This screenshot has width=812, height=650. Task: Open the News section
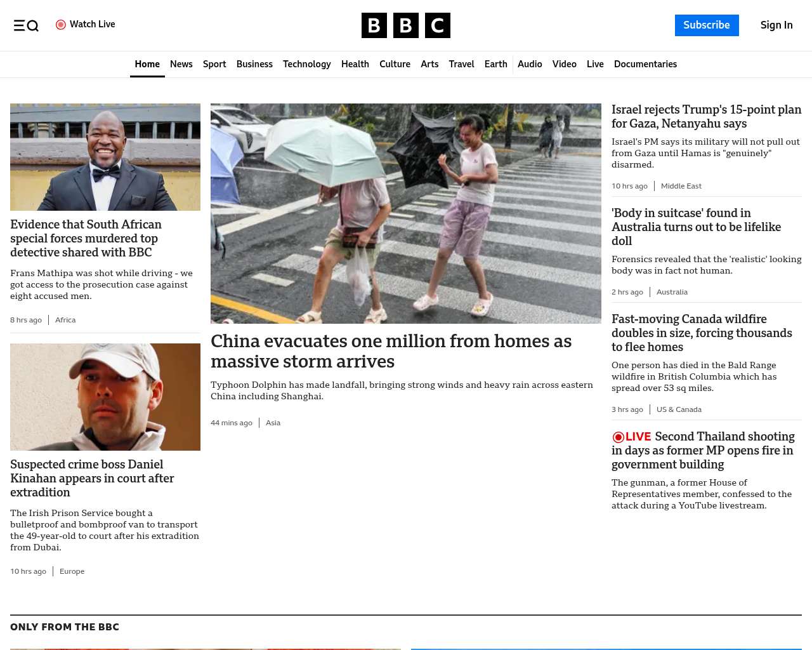click(181, 64)
